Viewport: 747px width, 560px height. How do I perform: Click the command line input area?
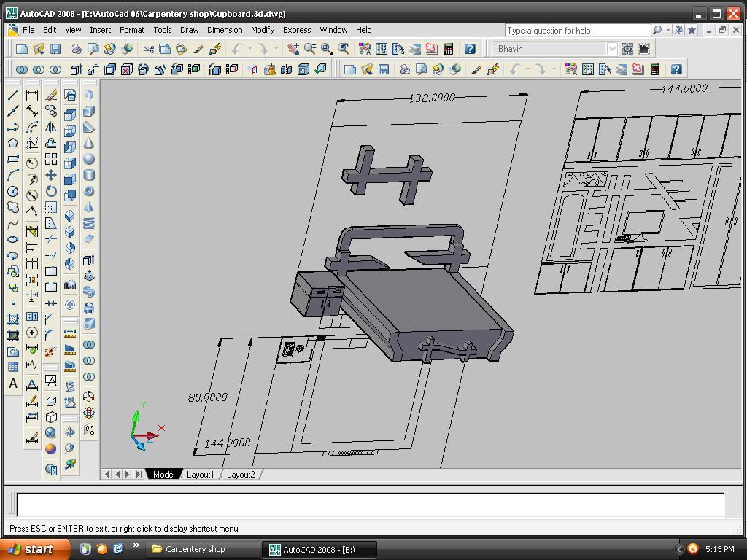(x=369, y=505)
